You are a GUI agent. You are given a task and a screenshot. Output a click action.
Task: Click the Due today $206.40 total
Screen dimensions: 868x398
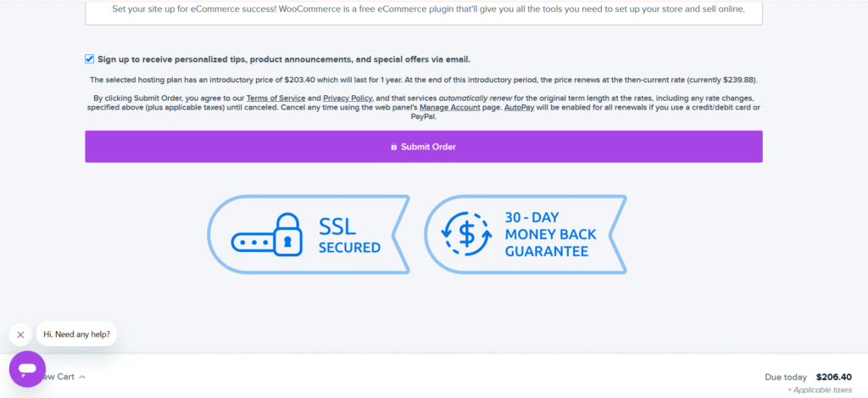[808, 377]
